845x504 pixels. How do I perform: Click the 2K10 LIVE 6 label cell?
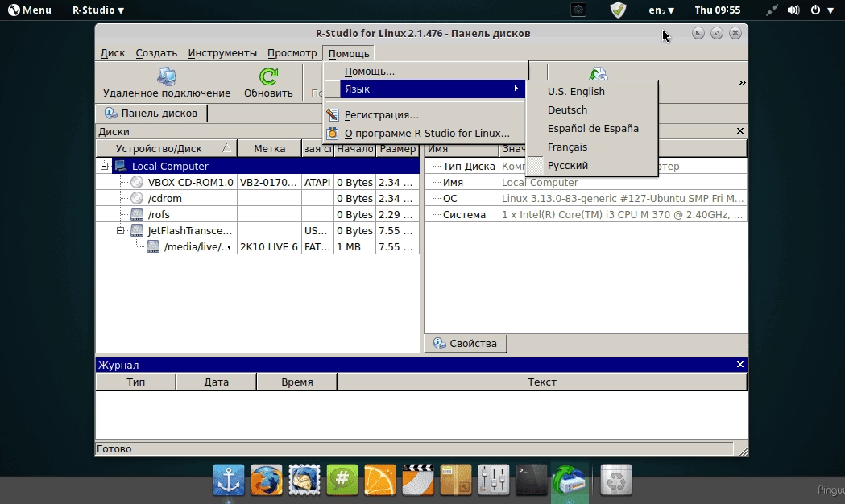tap(269, 246)
